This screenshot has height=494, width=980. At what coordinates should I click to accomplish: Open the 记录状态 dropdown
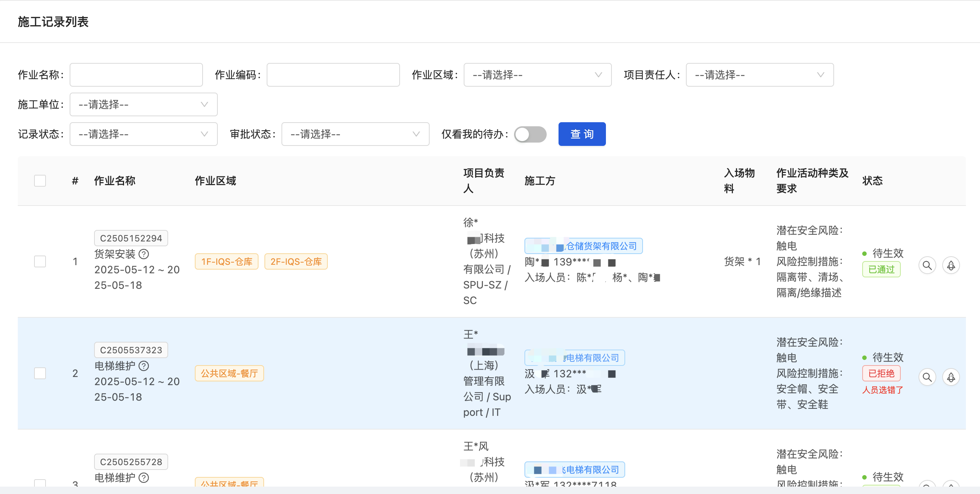pyautogui.click(x=143, y=134)
